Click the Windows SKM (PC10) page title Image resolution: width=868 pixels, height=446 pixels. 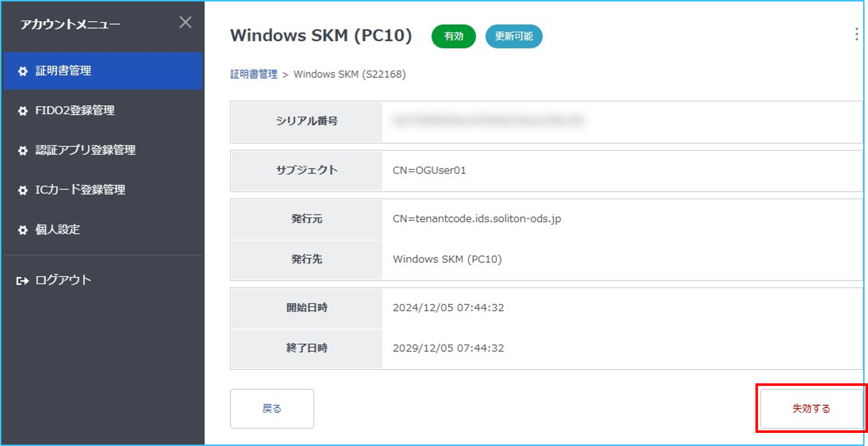click(x=321, y=36)
